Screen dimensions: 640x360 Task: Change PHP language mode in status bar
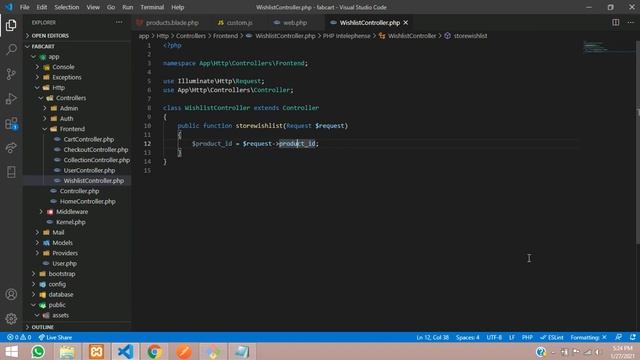click(x=527, y=338)
